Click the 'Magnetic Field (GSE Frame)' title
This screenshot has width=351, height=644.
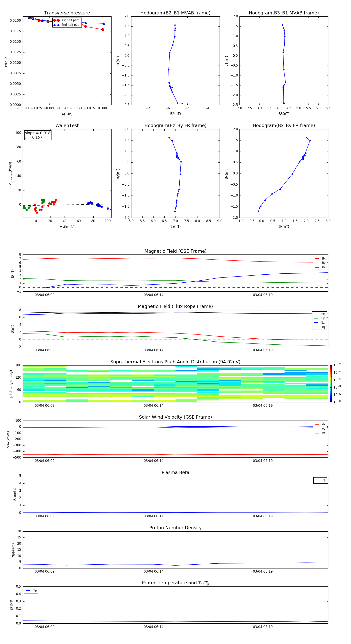coord(175,251)
